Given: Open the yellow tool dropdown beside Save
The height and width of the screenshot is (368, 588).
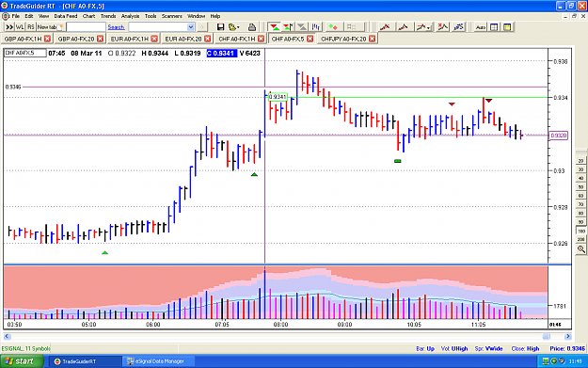Looking at the screenshot, I should point(234,27).
